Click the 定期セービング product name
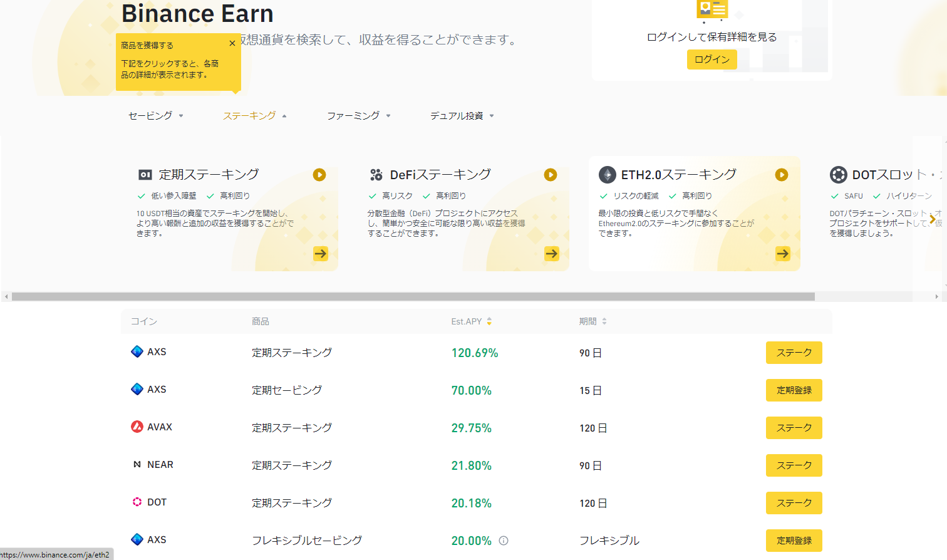Viewport: 947px width, 560px height. pos(287,390)
